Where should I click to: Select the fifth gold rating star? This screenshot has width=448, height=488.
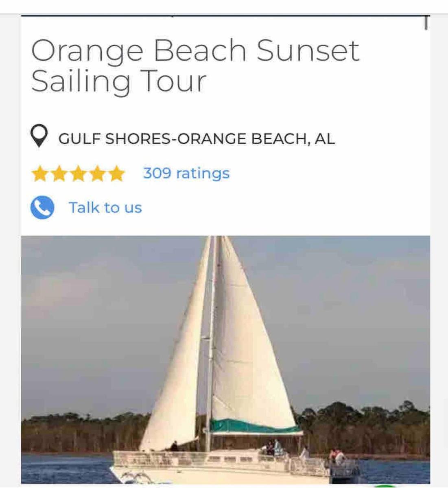116,174
